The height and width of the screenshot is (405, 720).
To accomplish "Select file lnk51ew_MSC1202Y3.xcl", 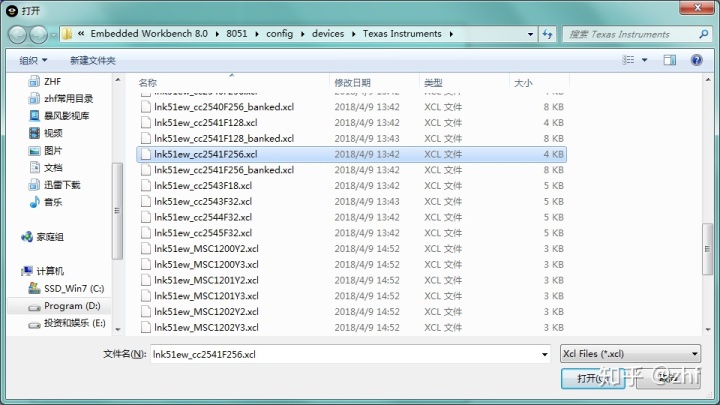I will pyautogui.click(x=352, y=327).
